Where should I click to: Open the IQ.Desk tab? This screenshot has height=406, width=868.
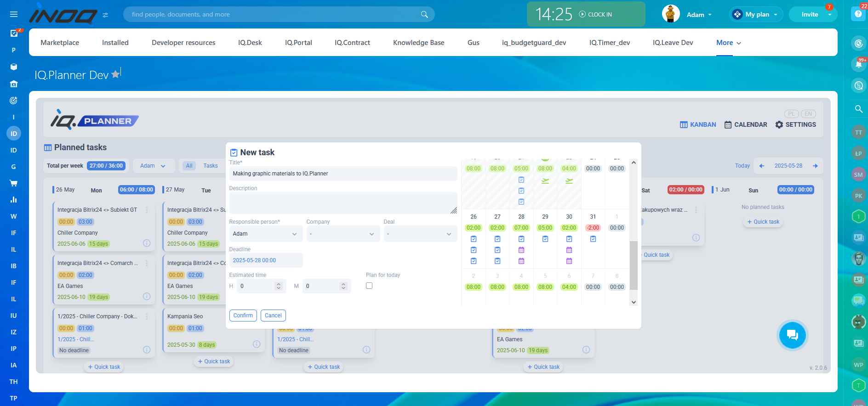pyautogui.click(x=250, y=43)
